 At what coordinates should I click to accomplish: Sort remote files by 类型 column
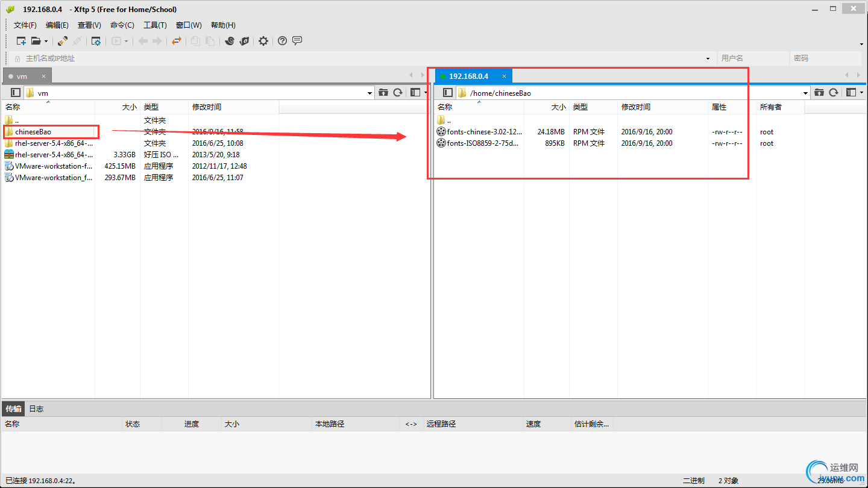click(x=593, y=107)
